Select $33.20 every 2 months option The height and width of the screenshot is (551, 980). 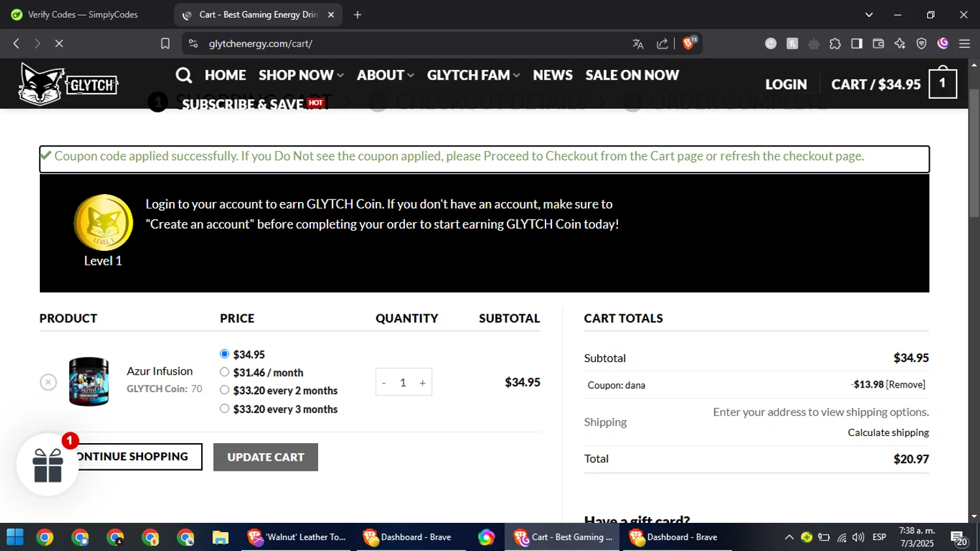click(x=225, y=390)
